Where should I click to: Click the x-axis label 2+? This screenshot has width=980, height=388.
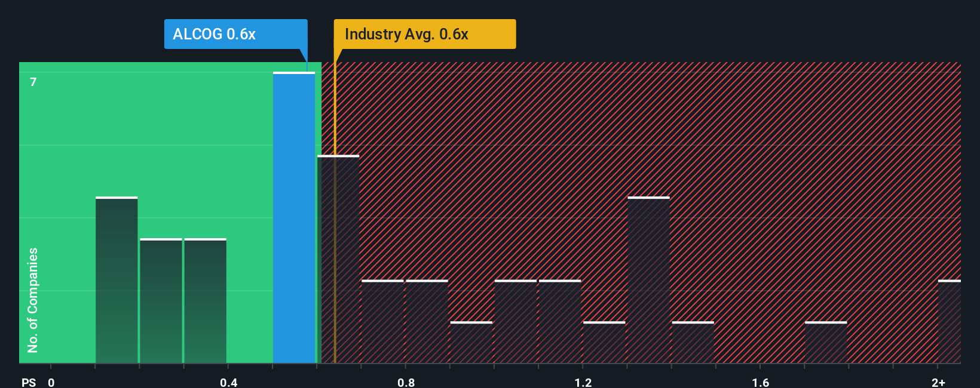tap(938, 382)
